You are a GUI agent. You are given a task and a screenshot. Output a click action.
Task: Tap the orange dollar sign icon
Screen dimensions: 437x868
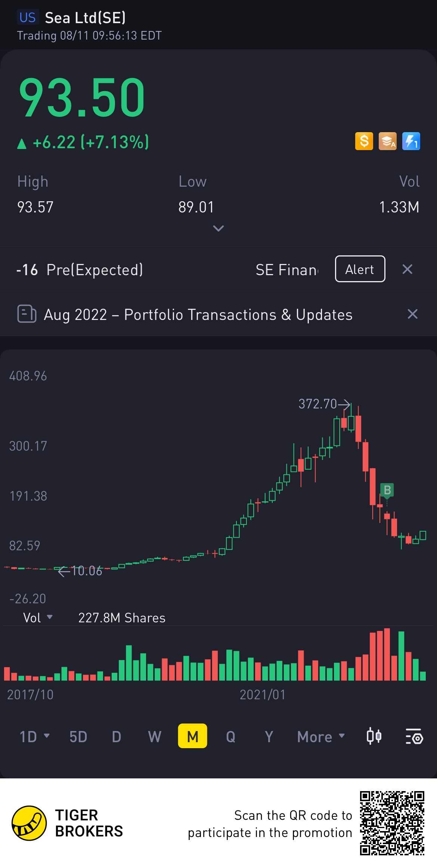pos(364,141)
